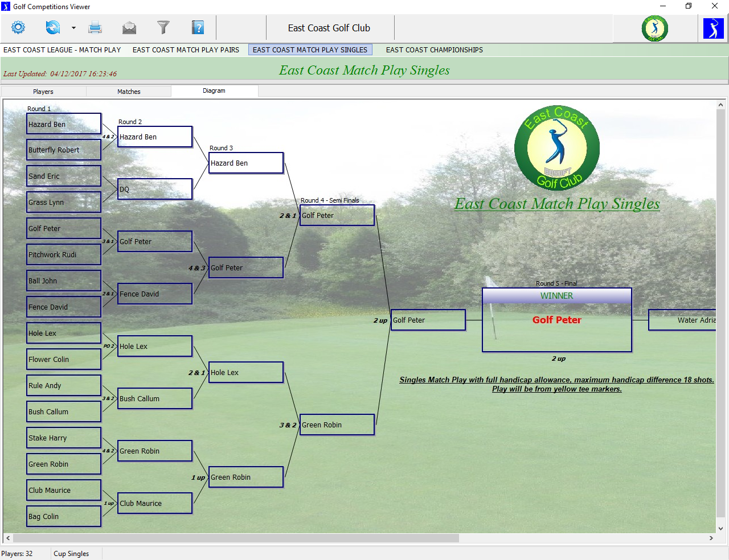The image size is (729, 560).
Task: Switch to the Players tab
Action: [43, 92]
